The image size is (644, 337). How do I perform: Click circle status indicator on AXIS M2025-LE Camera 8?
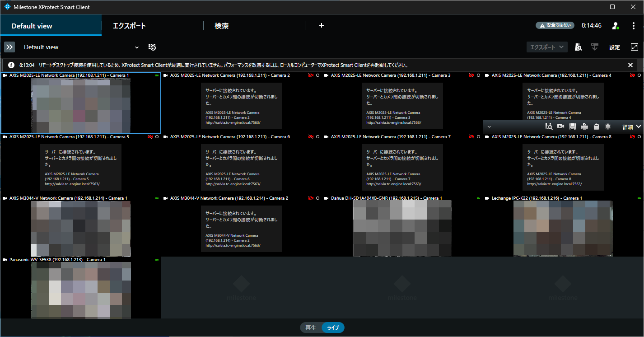coord(639,137)
